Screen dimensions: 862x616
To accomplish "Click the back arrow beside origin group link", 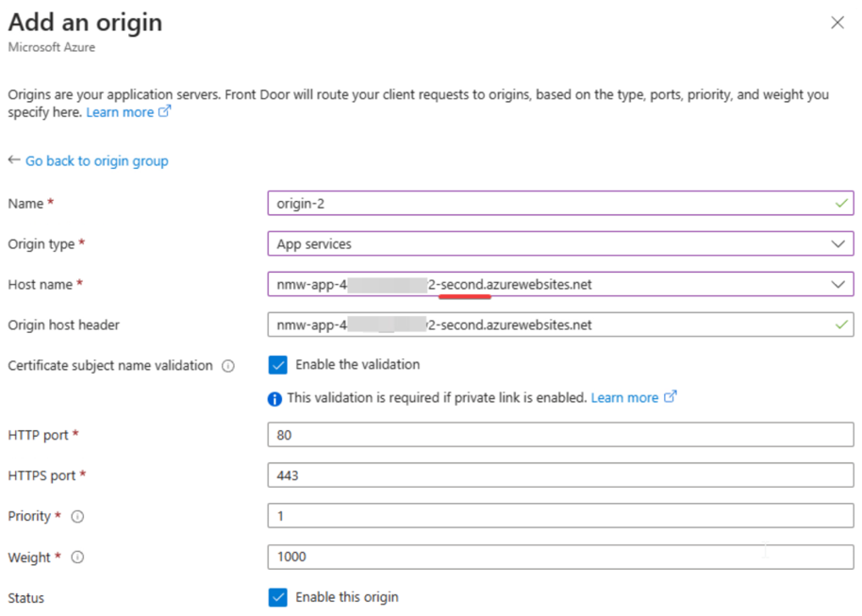I will (x=14, y=160).
